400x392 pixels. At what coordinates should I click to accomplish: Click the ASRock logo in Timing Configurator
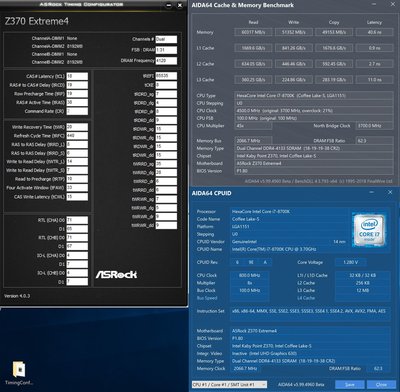click(116, 274)
